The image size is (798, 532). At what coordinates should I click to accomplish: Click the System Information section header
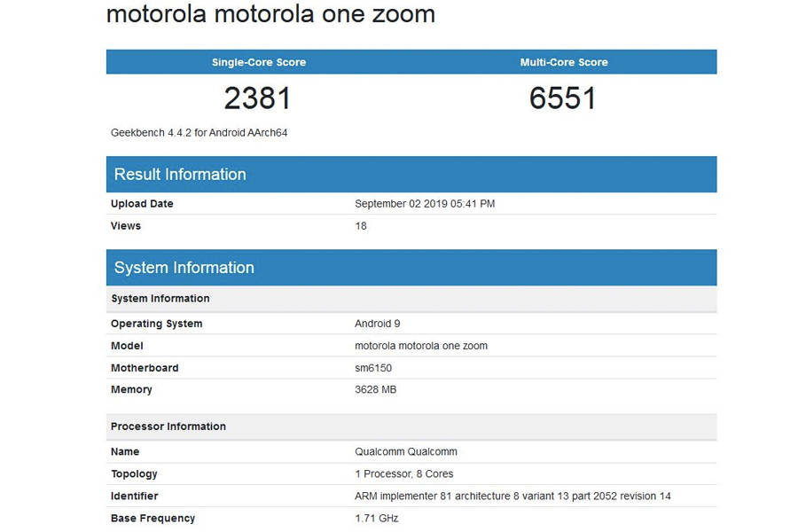(x=183, y=267)
